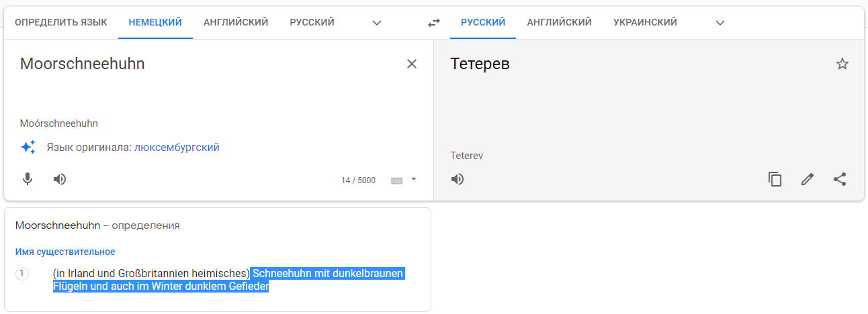This screenshot has height=314, width=868.
Task: Listen to source text pronunciation
Action: click(60, 179)
